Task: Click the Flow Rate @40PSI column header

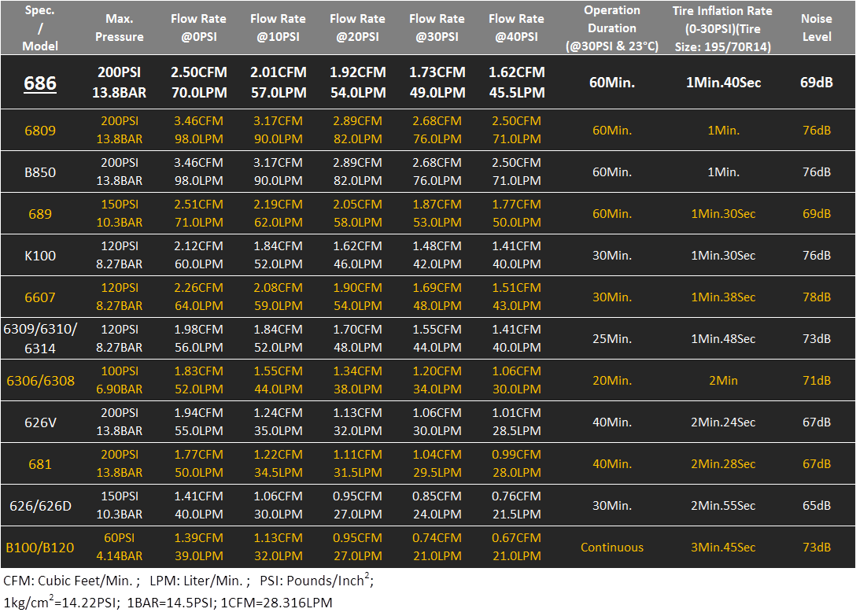Action: coord(517,28)
